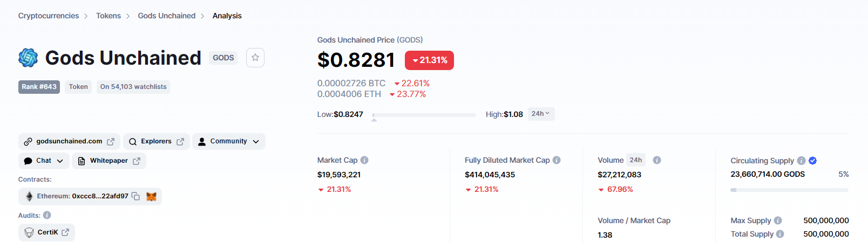Image resolution: width=868 pixels, height=249 pixels.
Task: Add Gods Unchained to watchlist star
Action: point(255,58)
